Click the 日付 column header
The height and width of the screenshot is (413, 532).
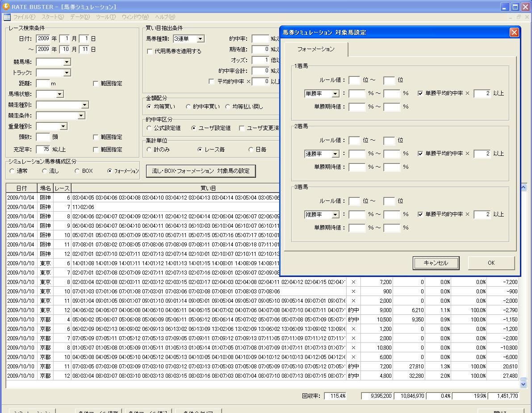[22, 188]
